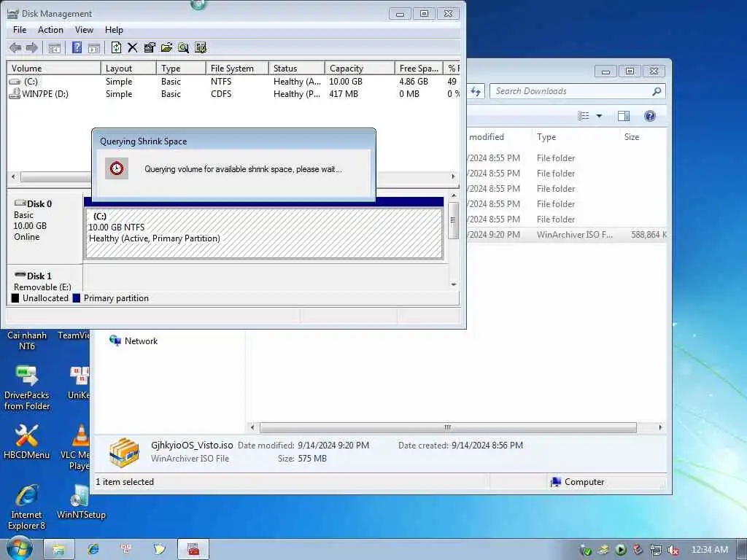This screenshot has height=560, width=747.
Task: Open the HBCDMenu desktop icon
Action: (27, 441)
